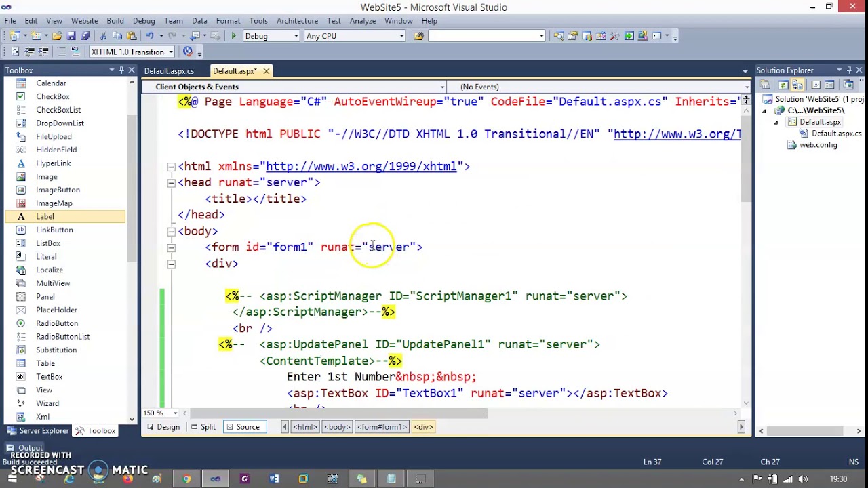Switch to the Default.aspx.cs tab

(x=169, y=70)
